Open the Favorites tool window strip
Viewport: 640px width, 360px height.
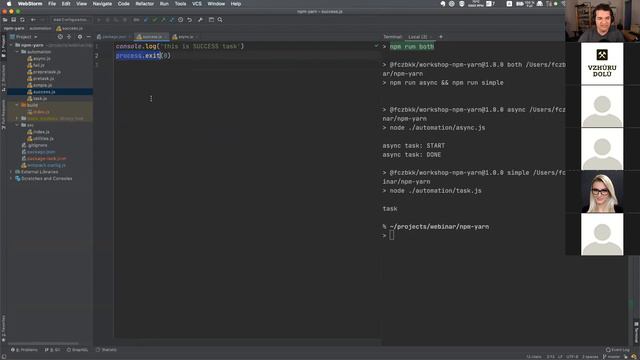[4, 328]
